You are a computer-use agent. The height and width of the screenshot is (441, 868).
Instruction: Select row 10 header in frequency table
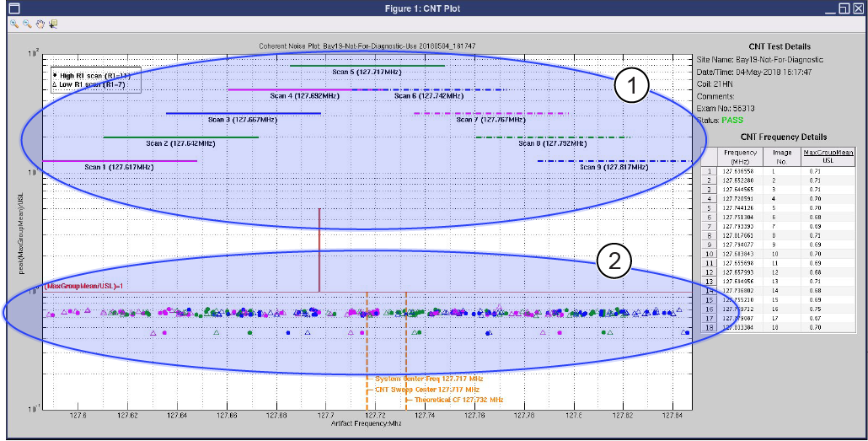click(710, 254)
